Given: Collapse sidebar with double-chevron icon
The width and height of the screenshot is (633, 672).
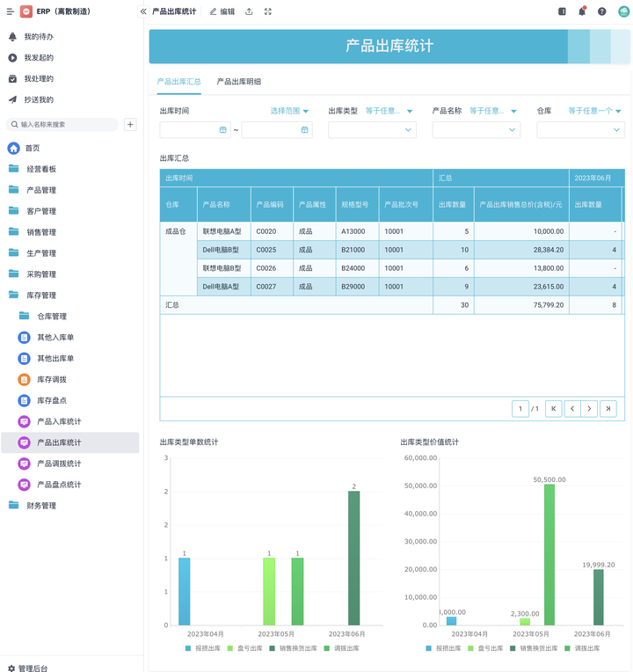Looking at the screenshot, I should click(143, 11).
